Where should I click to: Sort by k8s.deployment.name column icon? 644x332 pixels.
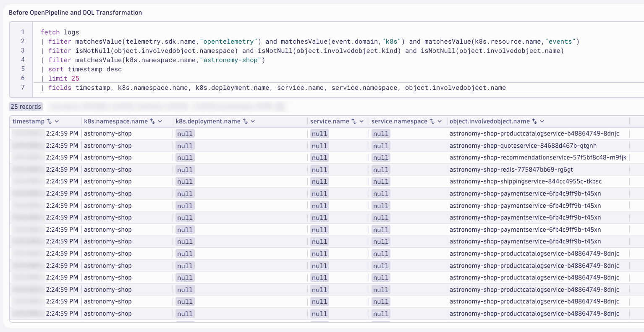[246, 121]
